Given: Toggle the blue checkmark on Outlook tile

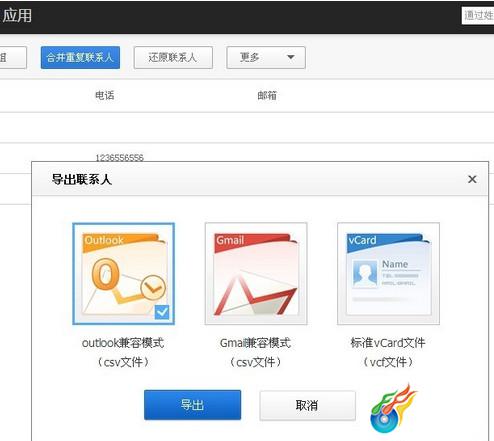Looking at the screenshot, I should (162, 312).
